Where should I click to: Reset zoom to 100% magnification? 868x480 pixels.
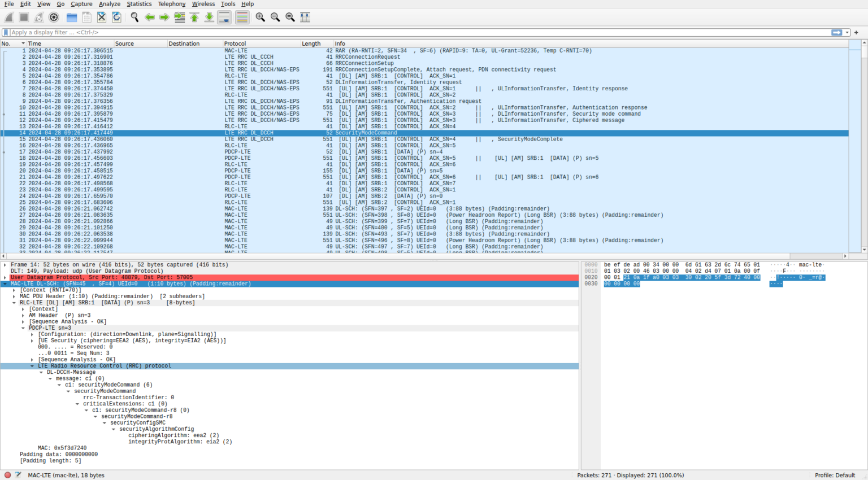coord(290,17)
